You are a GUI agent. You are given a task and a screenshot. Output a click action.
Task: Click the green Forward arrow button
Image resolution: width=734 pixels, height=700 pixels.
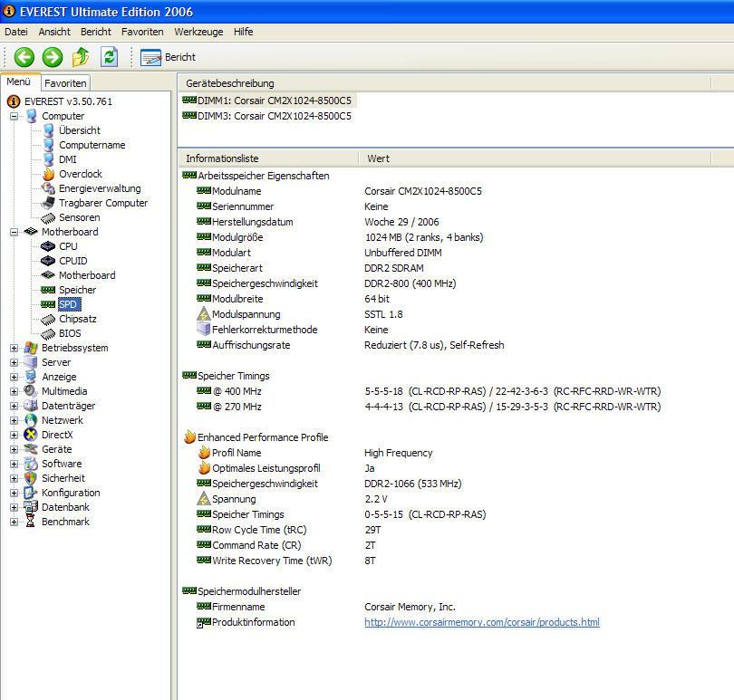tap(53, 57)
